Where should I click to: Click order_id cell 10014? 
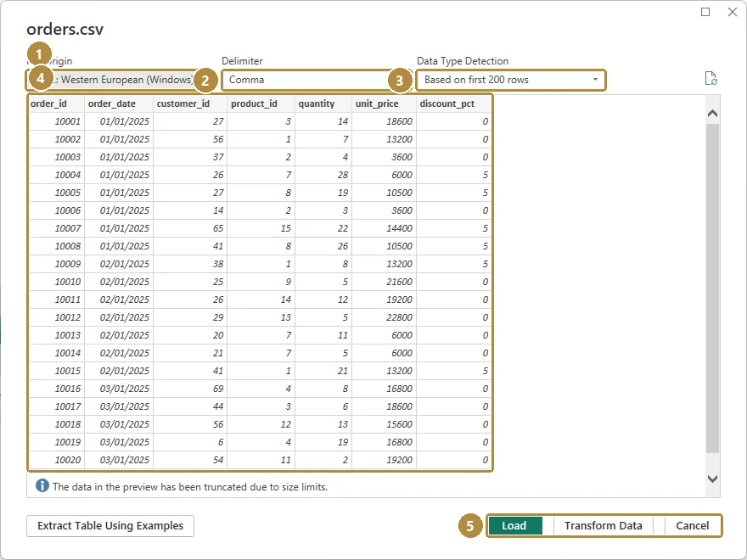point(57,353)
